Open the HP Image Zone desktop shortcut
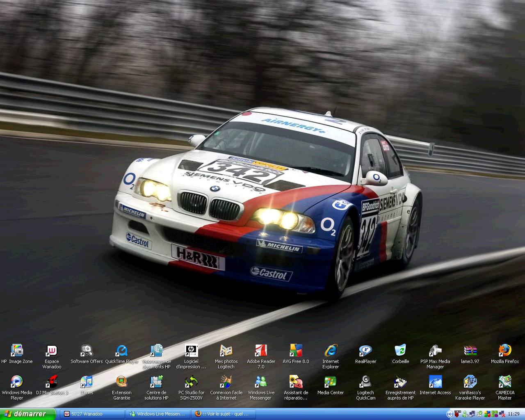The width and height of the screenshot is (525, 420). tap(17, 354)
